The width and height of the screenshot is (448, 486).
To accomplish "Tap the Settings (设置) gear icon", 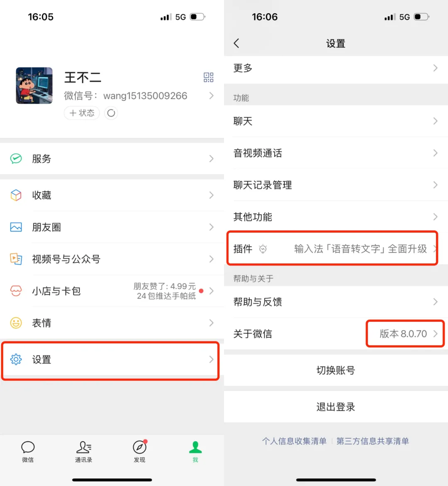I will click(16, 359).
